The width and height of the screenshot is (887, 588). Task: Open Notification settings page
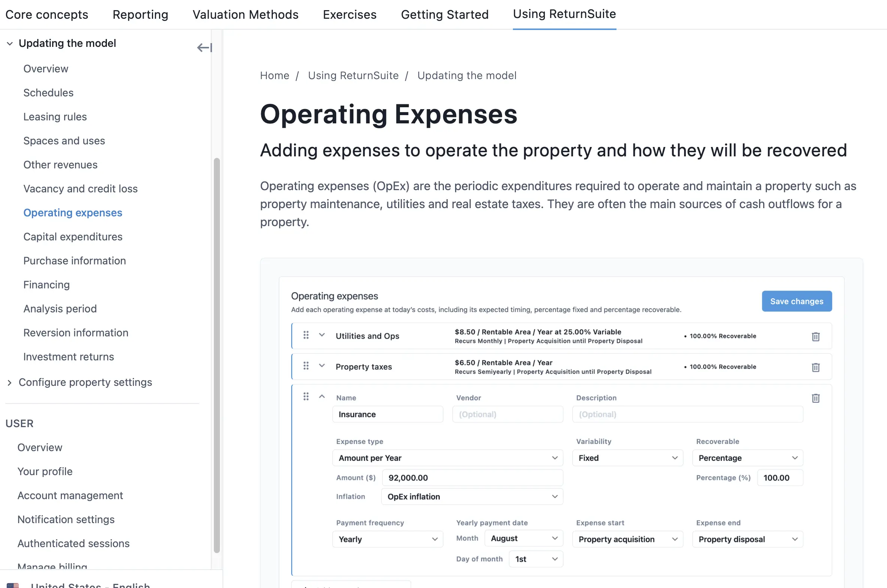tap(66, 519)
